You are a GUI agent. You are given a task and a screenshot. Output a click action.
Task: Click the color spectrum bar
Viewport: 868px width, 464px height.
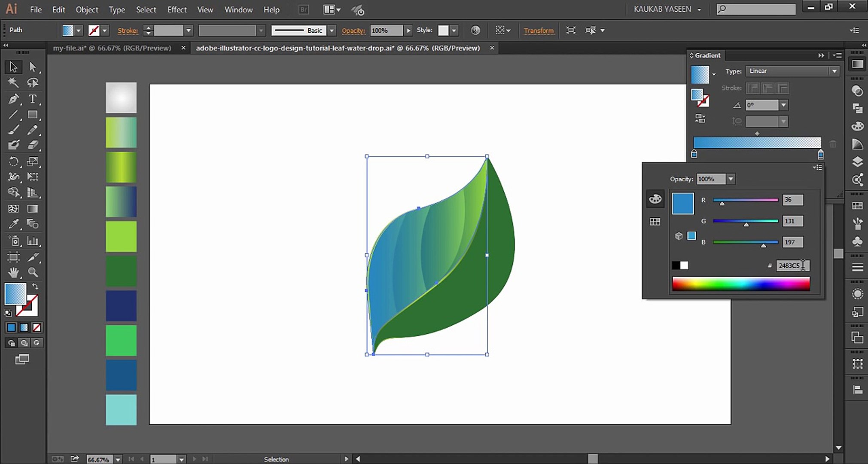click(x=741, y=284)
